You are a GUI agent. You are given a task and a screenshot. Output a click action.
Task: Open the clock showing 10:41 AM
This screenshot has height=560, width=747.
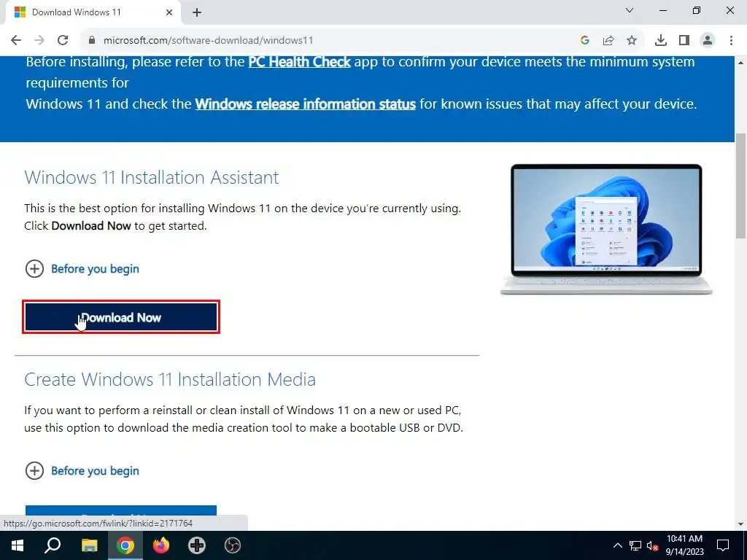point(684,545)
